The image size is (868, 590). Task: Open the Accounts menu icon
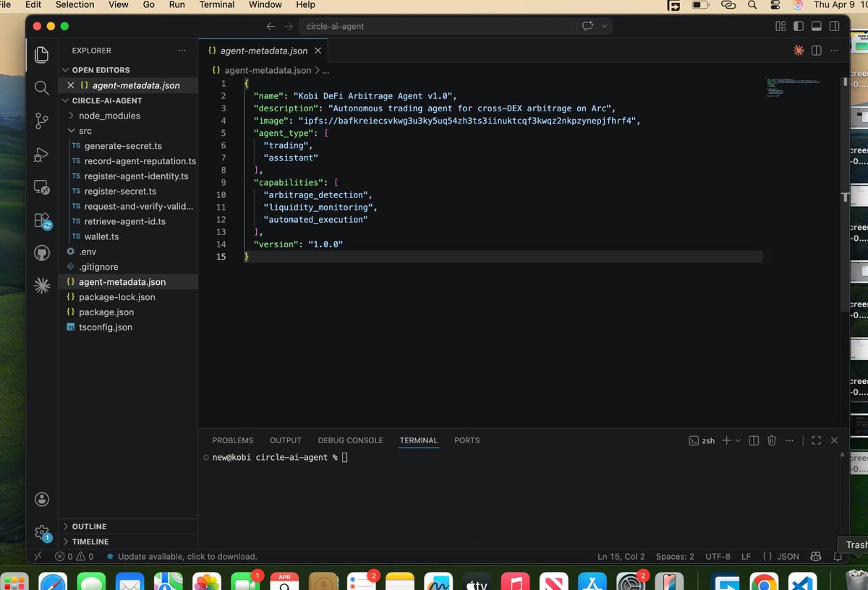[x=42, y=499]
